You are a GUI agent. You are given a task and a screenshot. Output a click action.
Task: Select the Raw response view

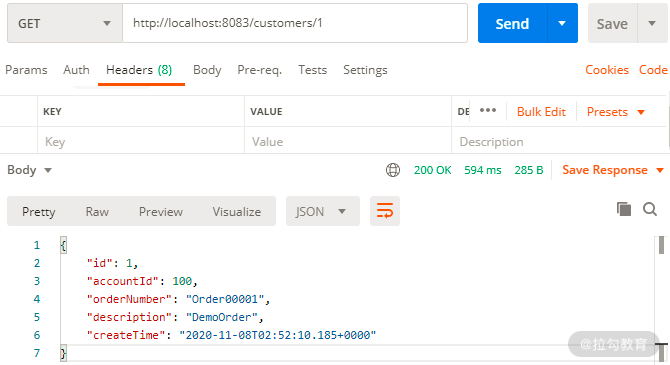pos(97,212)
